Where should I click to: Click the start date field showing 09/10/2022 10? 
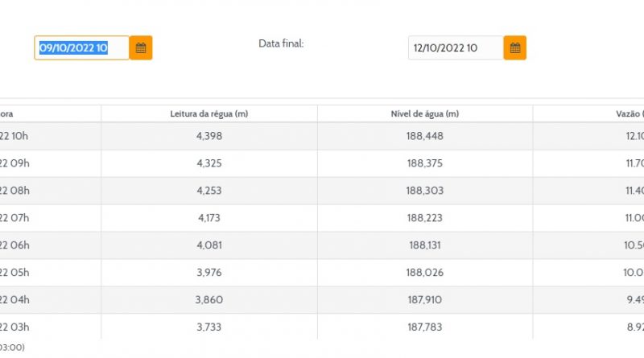coord(80,48)
